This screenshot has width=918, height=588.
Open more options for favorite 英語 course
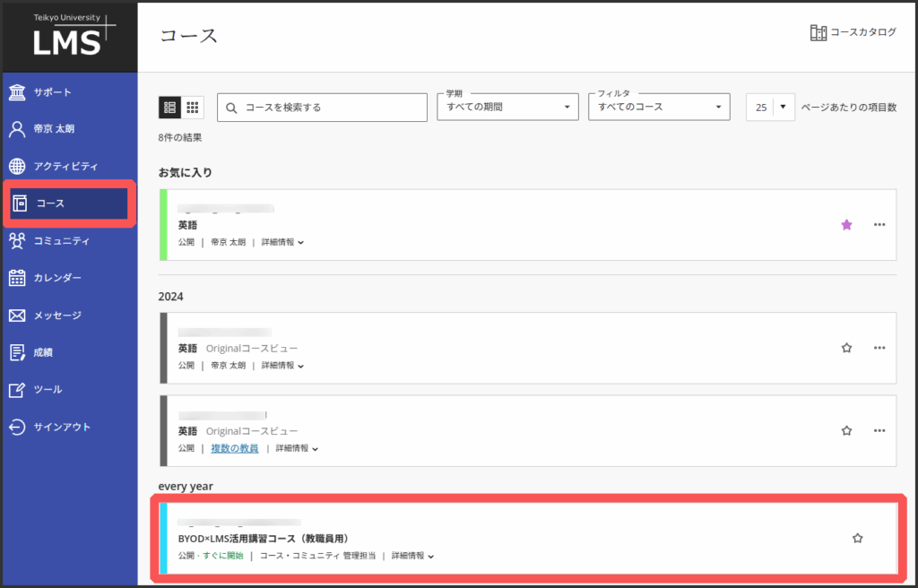point(879,225)
